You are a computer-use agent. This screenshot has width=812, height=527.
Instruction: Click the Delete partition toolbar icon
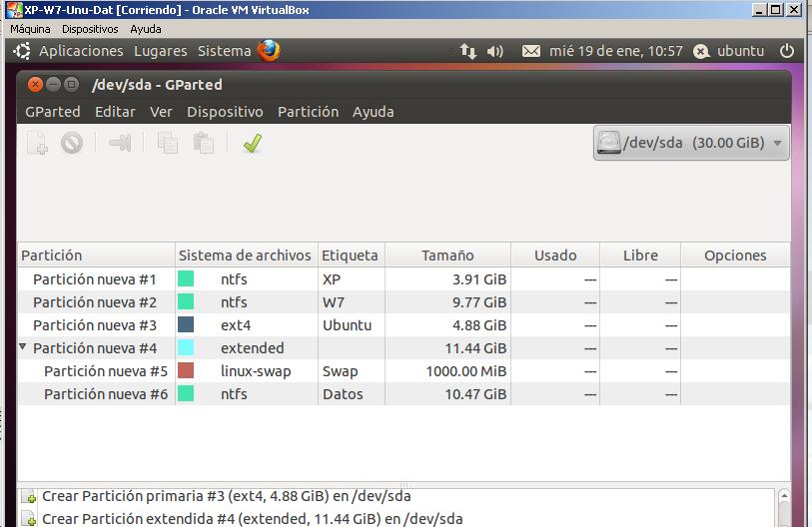72,143
